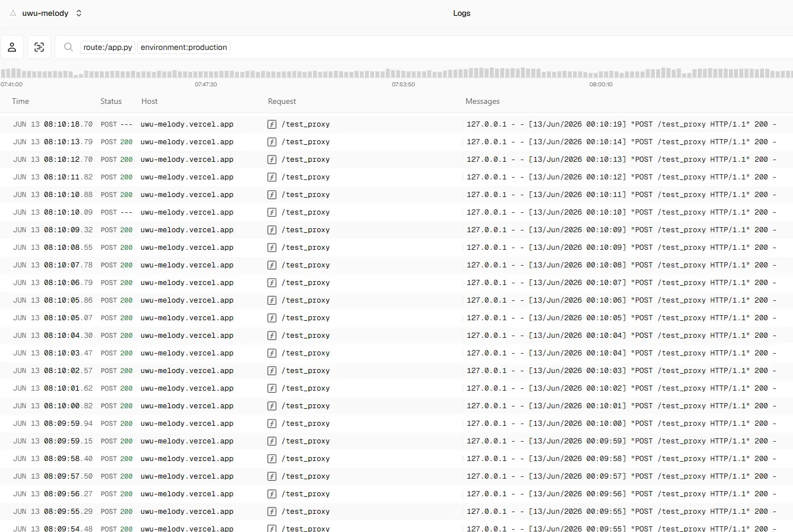
Task: Click the message stamped 00:10:03
Action: pyautogui.click(x=621, y=371)
